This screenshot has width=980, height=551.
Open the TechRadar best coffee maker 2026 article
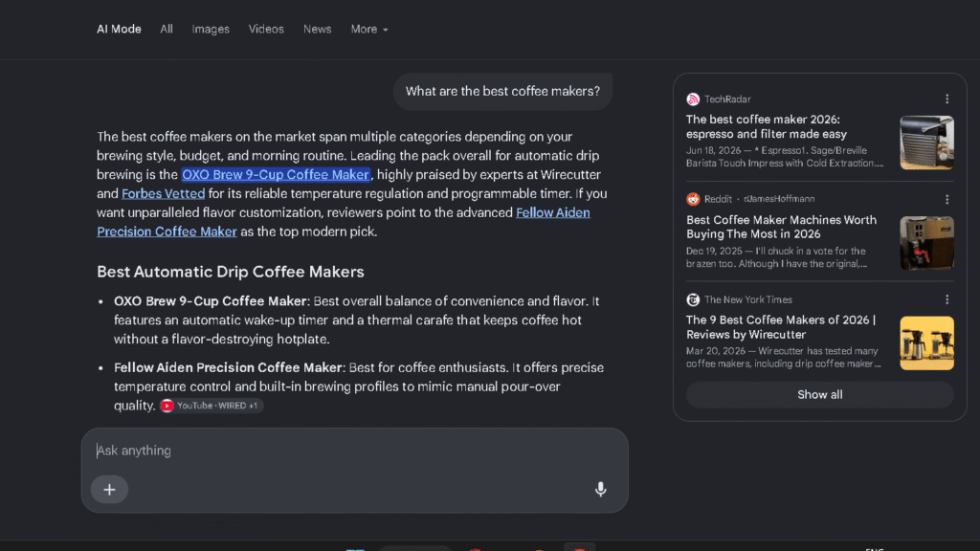(x=767, y=127)
